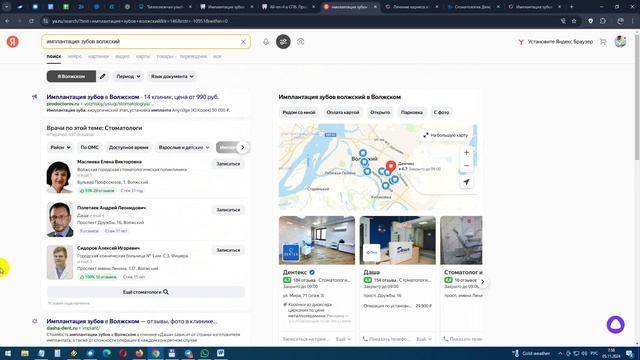Open Microsoft Edge from the taskbar

point(107,353)
